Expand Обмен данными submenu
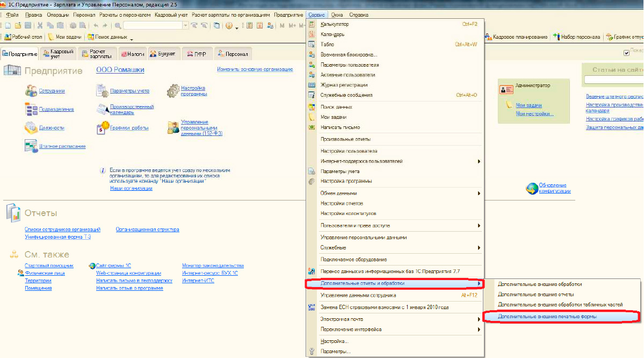 (479, 193)
